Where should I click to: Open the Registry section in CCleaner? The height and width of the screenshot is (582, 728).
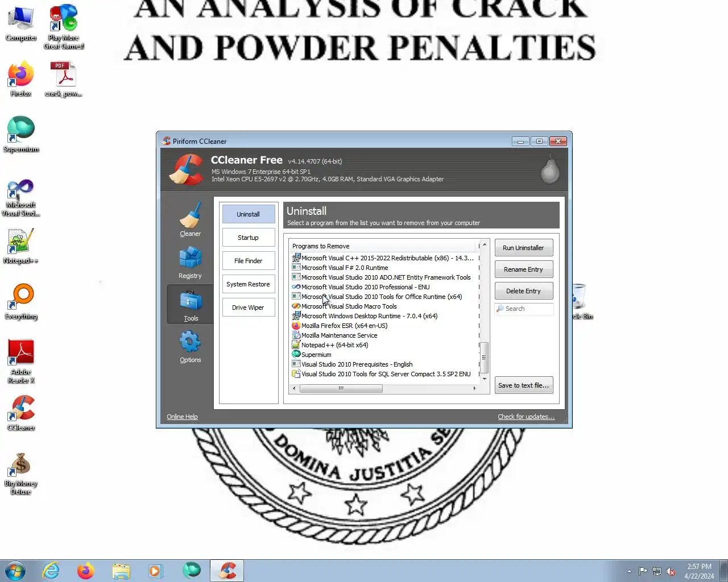tap(190, 262)
